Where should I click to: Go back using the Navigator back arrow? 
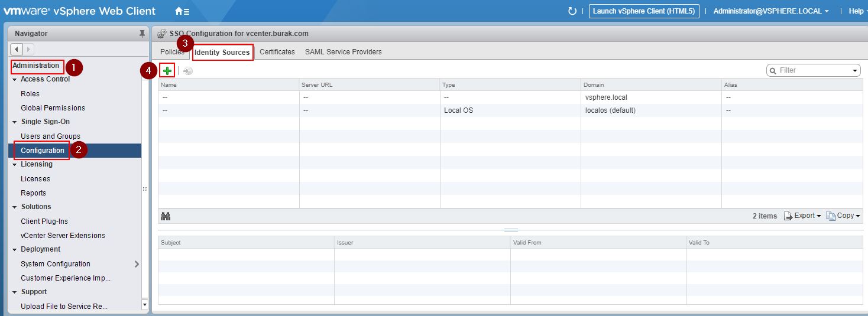(17, 49)
